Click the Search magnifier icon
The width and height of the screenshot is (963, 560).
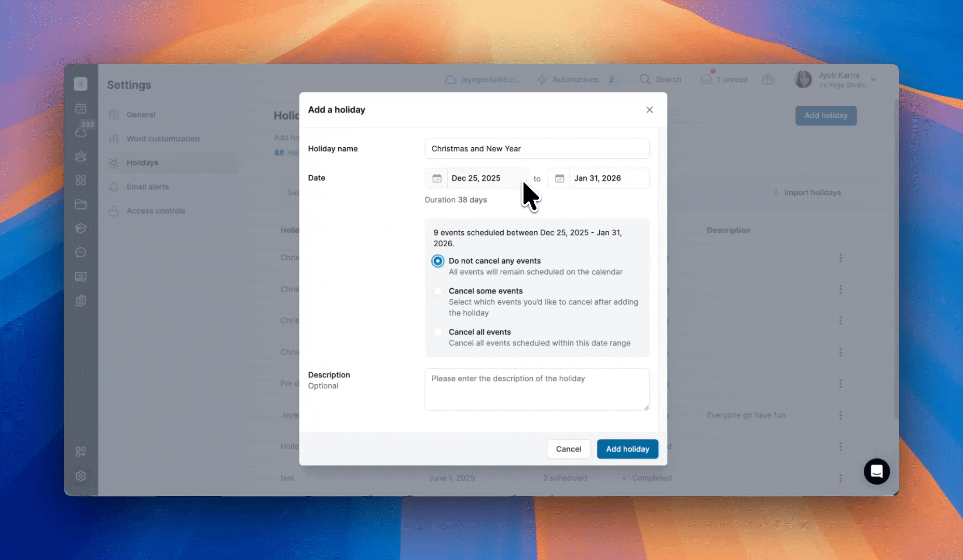[x=644, y=79]
